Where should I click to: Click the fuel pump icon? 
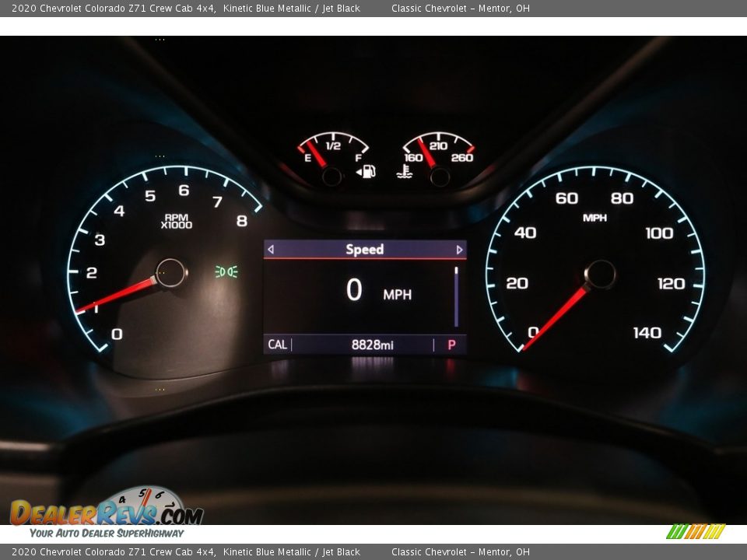366,172
